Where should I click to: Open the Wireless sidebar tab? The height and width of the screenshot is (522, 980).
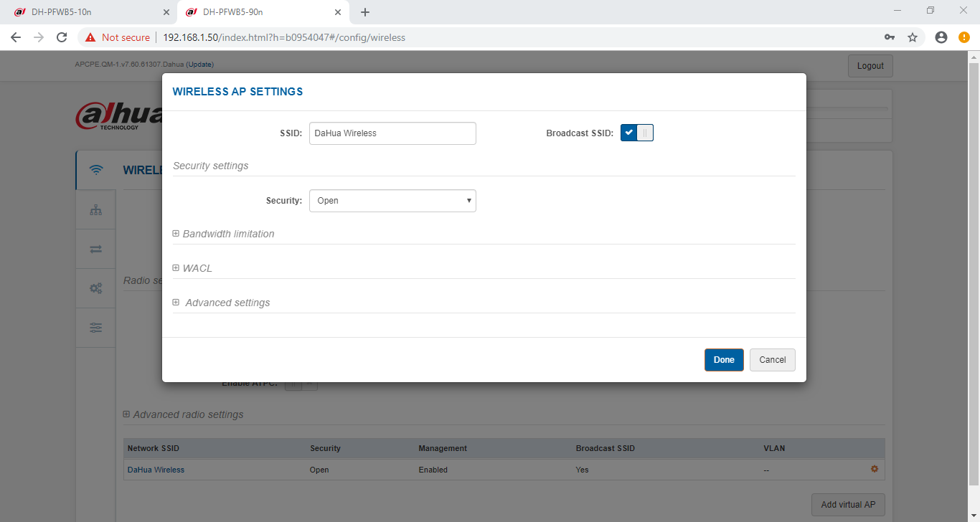[95, 170]
